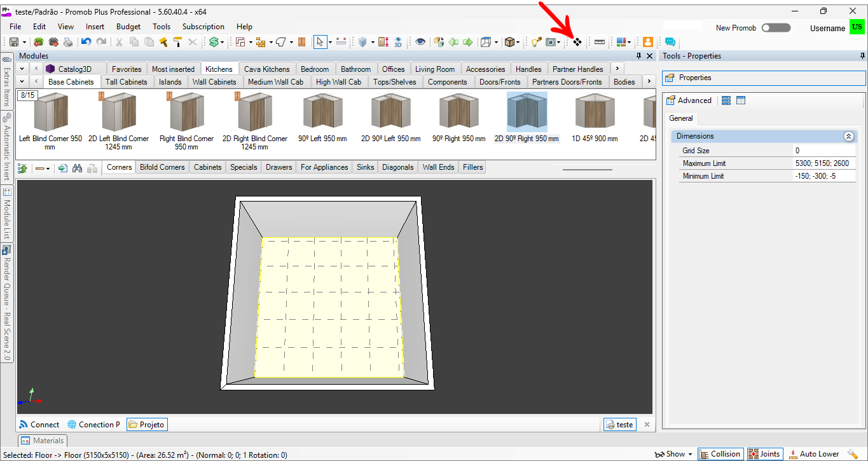Click the binoculars search icon

point(78,169)
